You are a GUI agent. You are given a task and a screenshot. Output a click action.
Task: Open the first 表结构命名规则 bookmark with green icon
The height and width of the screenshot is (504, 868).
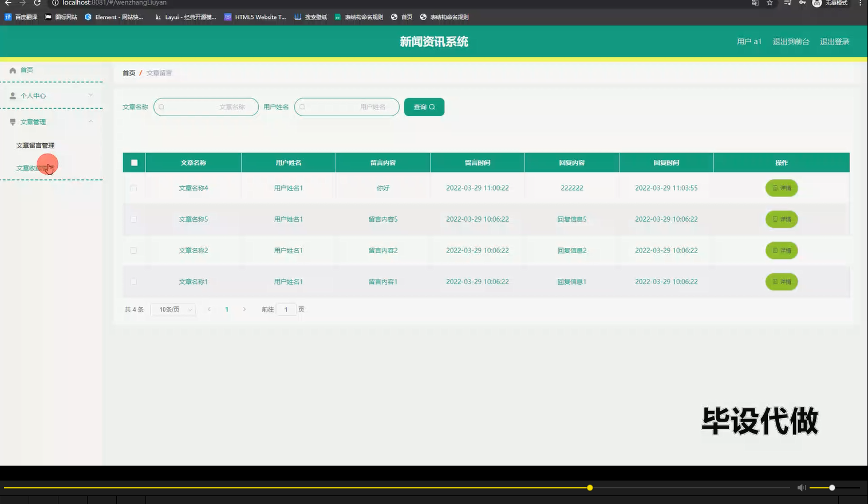[359, 17]
